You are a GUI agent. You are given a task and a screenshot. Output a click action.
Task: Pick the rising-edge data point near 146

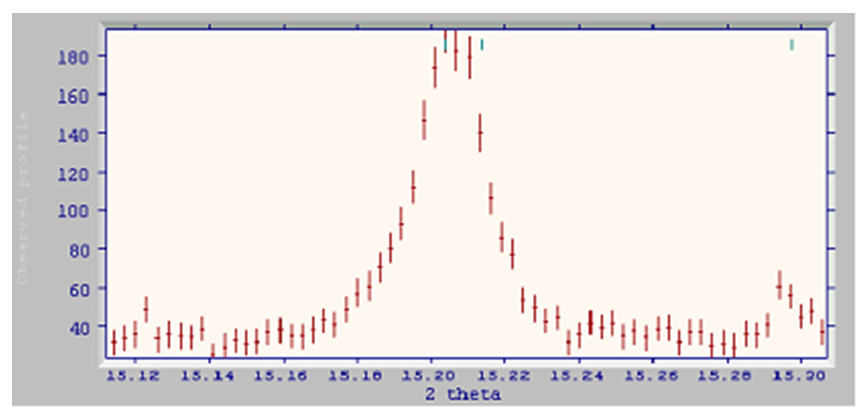tap(424, 121)
